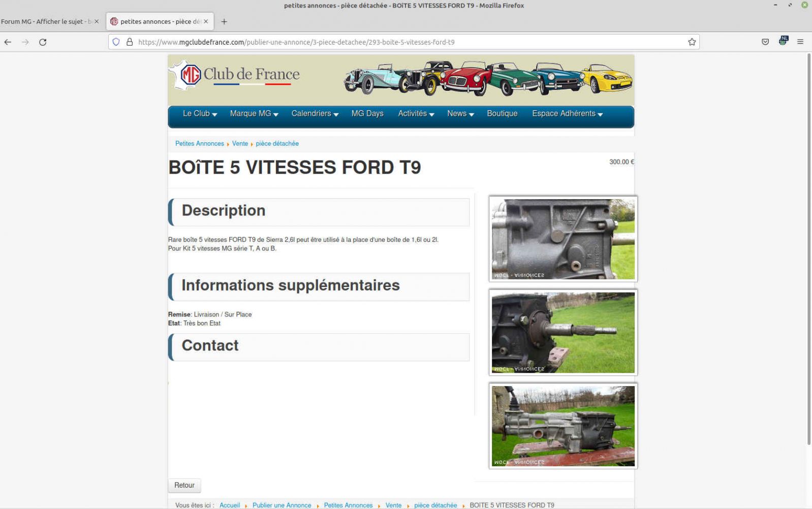Open a new tab with plus button

tap(224, 21)
